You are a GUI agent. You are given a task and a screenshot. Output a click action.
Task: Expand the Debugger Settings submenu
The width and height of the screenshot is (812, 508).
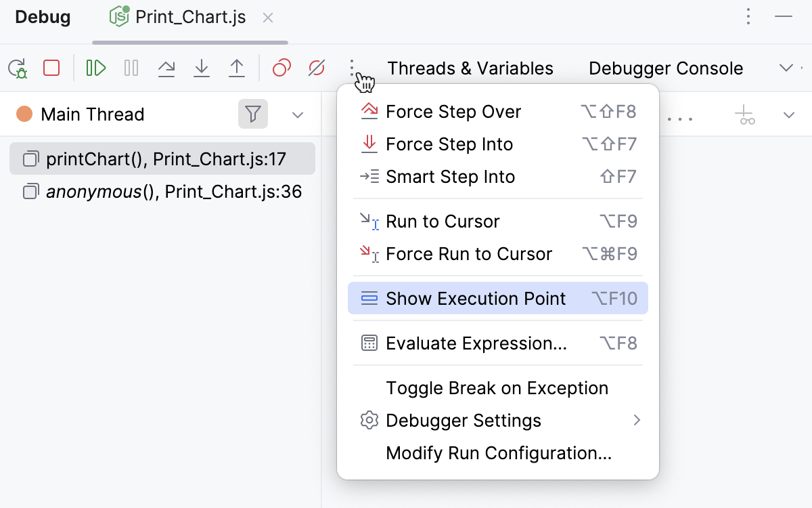tap(464, 420)
